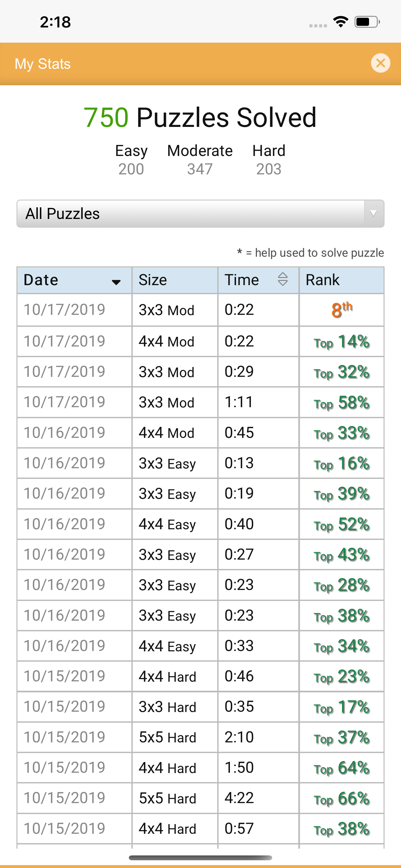Close the My Stats panel

point(380,63)
